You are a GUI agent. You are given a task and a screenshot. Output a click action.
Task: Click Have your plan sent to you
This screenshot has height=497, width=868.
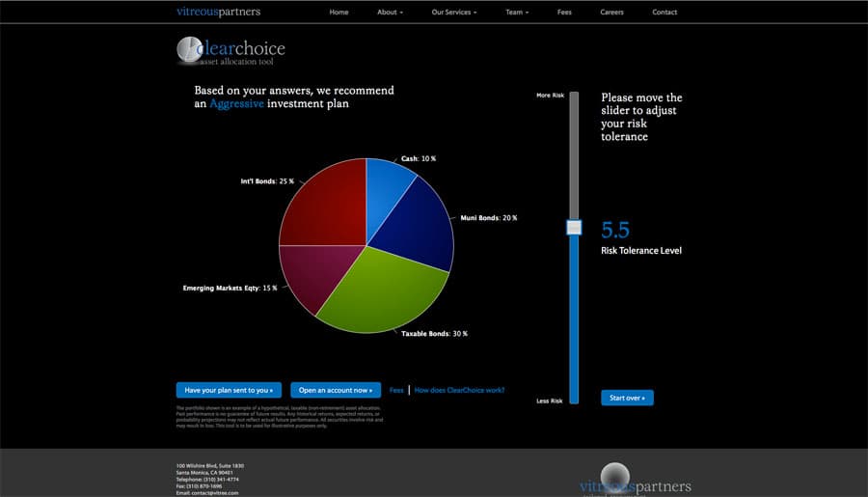pos(229,390)
